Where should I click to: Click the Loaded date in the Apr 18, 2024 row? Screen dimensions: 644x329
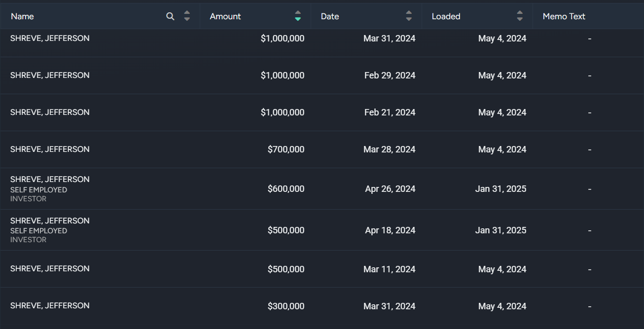point(501,230)
